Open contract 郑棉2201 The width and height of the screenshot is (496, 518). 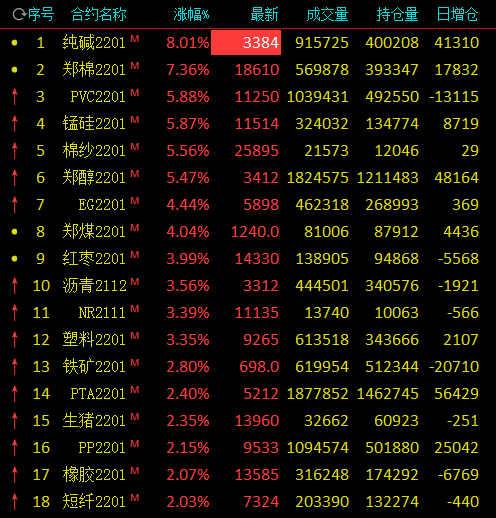click(x=94, y=70)
